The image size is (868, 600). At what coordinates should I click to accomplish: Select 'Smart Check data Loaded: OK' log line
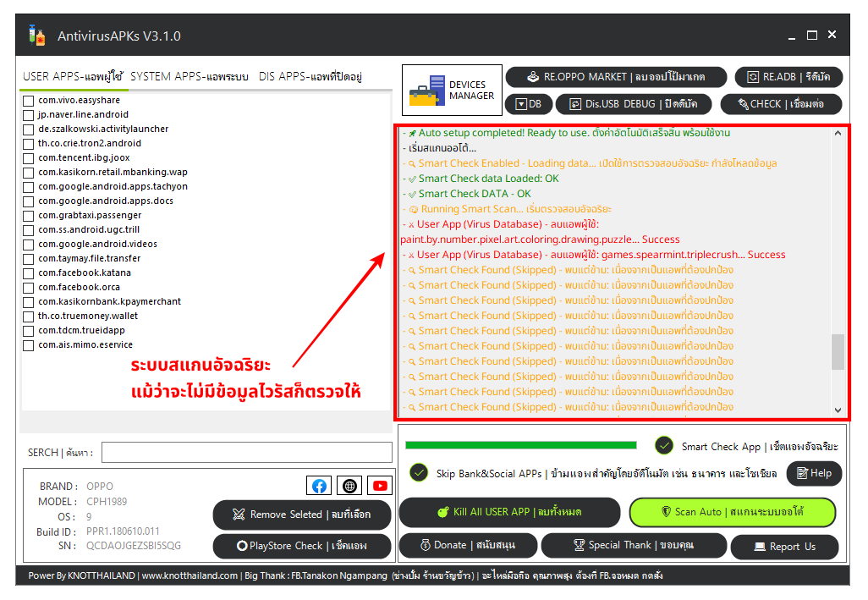point(481,179)
